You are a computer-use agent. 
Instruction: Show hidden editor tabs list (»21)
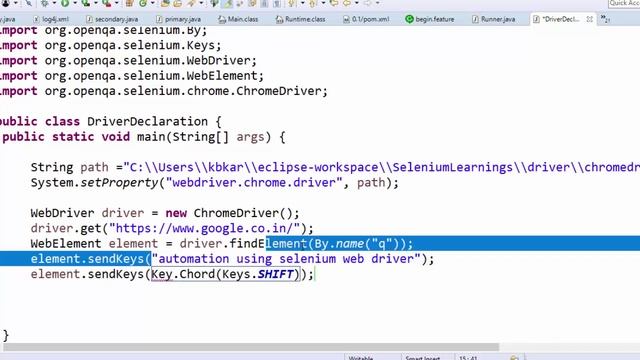605,19
